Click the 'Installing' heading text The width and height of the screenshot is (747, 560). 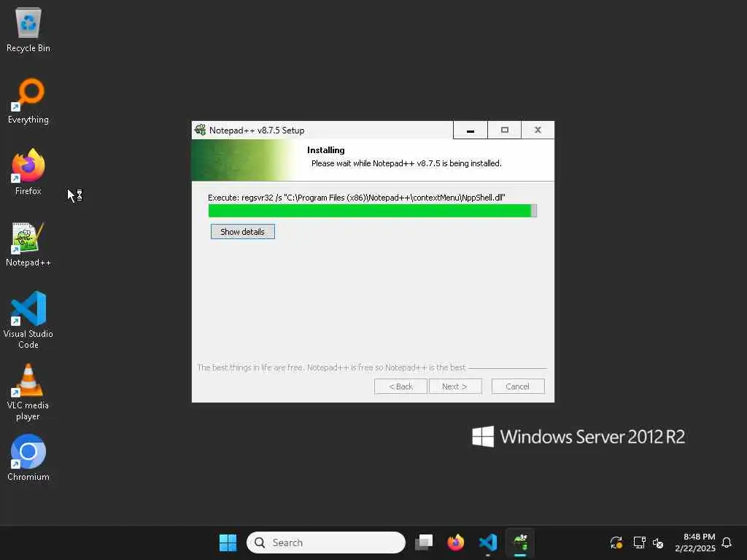[x=326, y=150]
